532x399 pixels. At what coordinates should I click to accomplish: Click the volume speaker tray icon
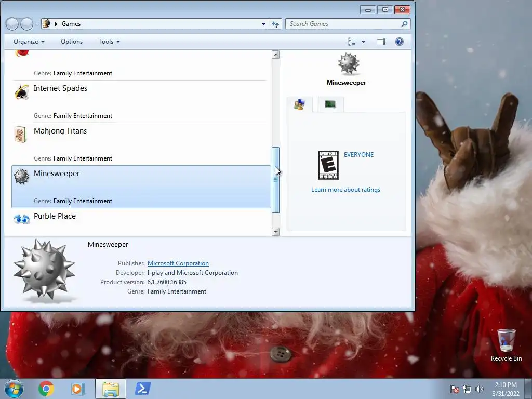click(479, 389)
